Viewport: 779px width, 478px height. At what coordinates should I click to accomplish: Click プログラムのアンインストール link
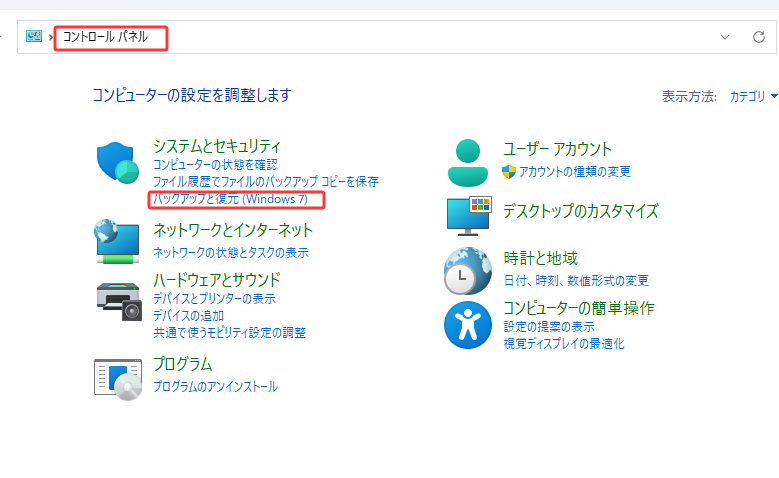pyautogui.click(x=215, y=387)
